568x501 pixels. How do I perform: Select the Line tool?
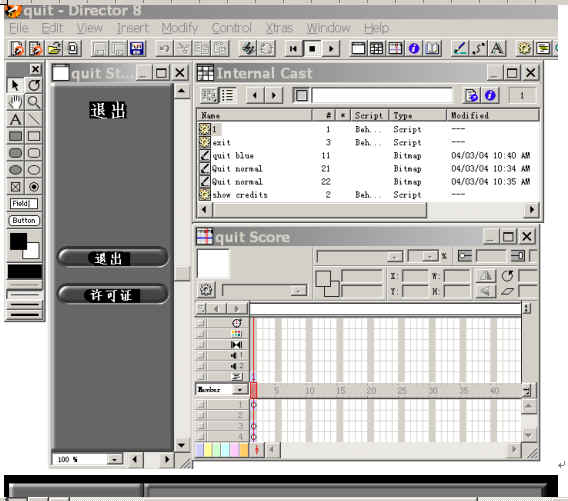pyautogui.click(x=34, y=120)
